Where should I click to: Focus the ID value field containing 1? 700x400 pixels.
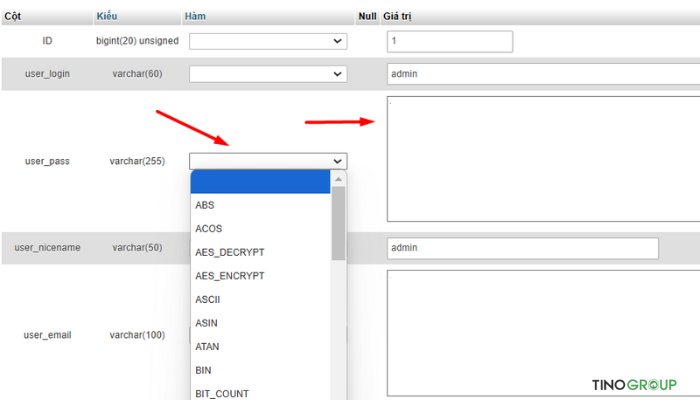[450, 42]
